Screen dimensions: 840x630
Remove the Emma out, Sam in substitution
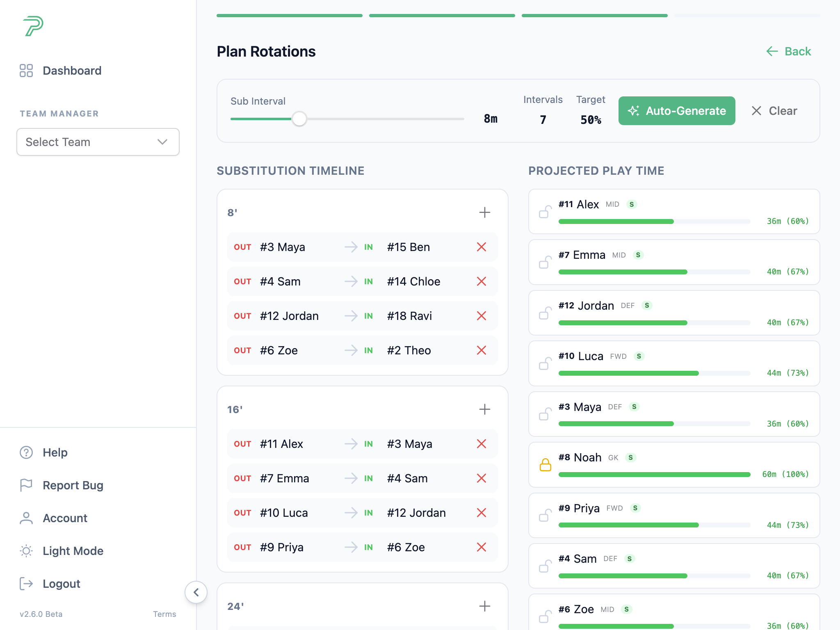click(x=482, y=478)
